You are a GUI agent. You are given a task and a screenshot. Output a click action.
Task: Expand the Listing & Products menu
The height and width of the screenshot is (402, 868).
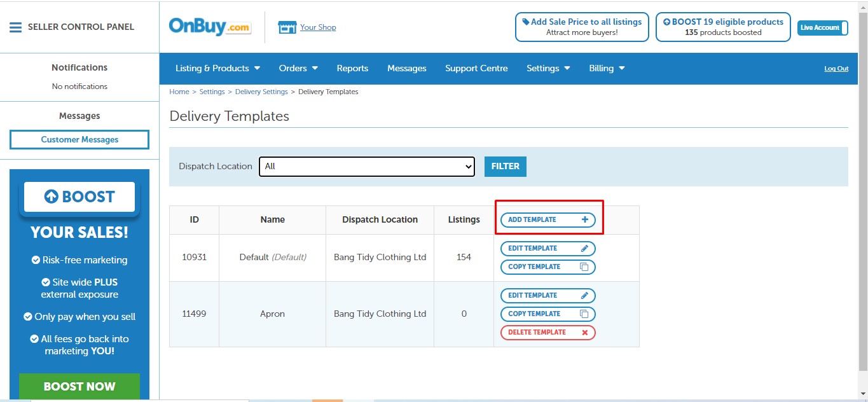218,68
